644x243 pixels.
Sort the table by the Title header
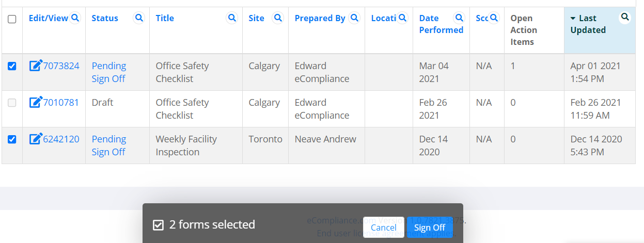point(165,18)
